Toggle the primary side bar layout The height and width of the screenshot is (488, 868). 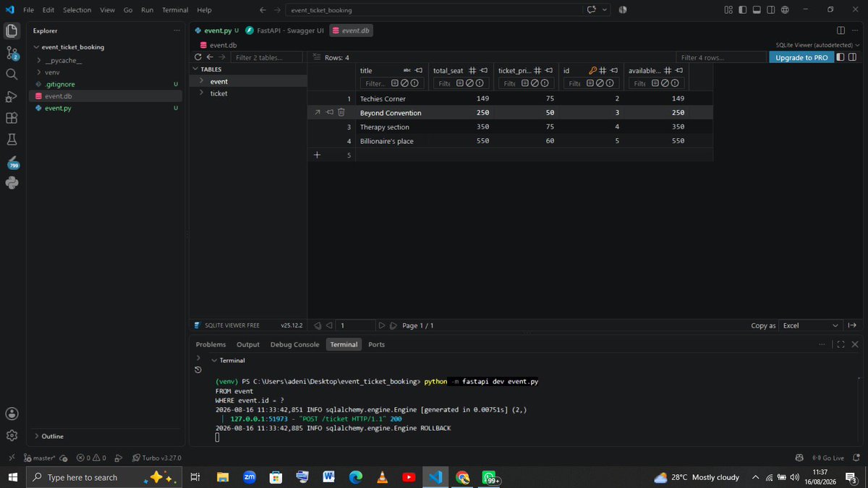tap(741, 9)
